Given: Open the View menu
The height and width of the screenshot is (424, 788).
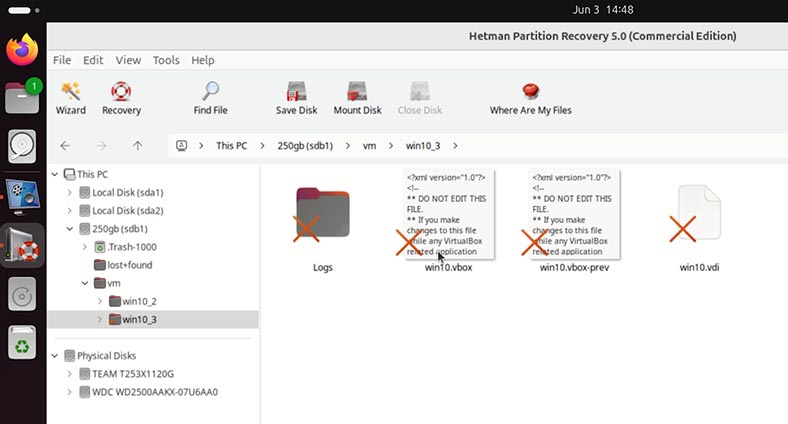Looking at the screenshot, I should pyautogui.click(x=128, y=60).
